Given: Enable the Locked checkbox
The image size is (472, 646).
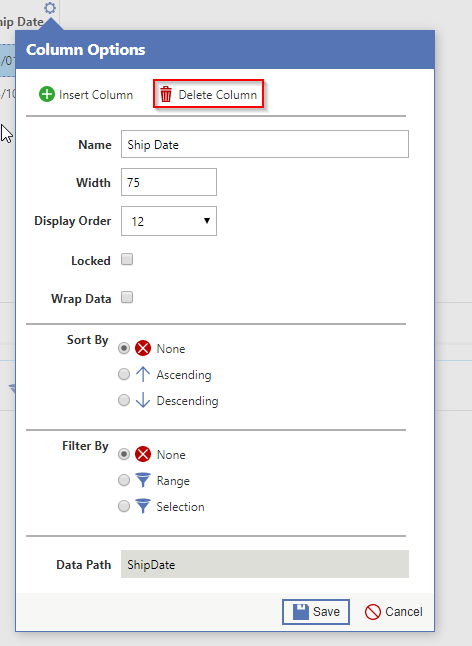Looking at the screenshot, I should pos(127,259).
